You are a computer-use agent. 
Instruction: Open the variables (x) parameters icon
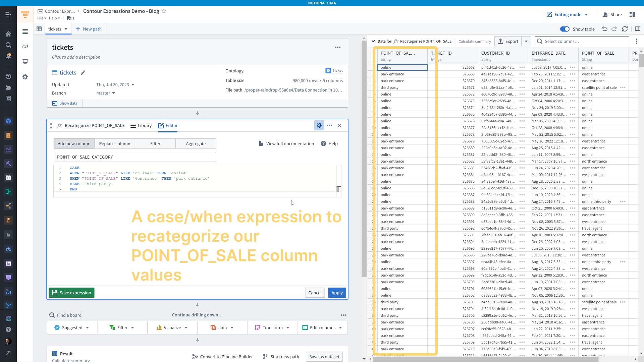(x=25, y=46)
